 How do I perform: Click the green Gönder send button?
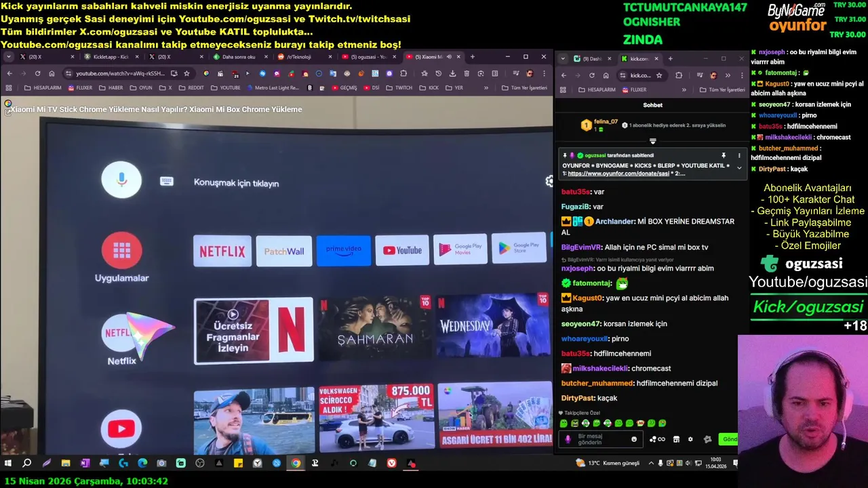(728, 439)
